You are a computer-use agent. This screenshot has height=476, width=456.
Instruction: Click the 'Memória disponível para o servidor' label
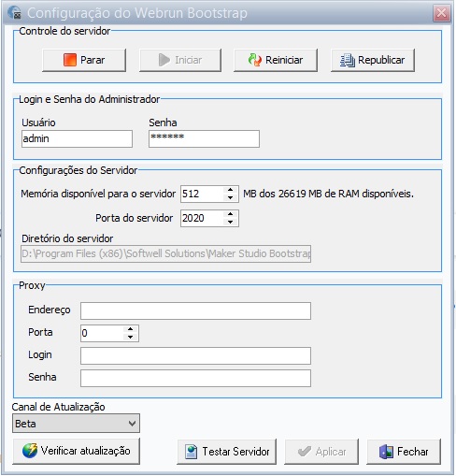coord(98,194)
